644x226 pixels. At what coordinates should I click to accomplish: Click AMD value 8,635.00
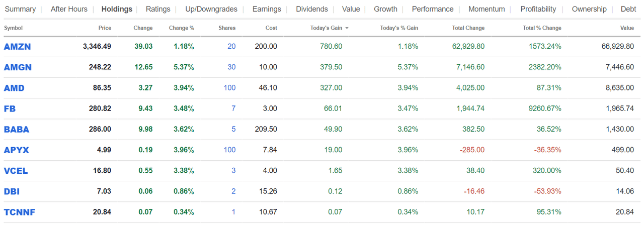point(620,88)
